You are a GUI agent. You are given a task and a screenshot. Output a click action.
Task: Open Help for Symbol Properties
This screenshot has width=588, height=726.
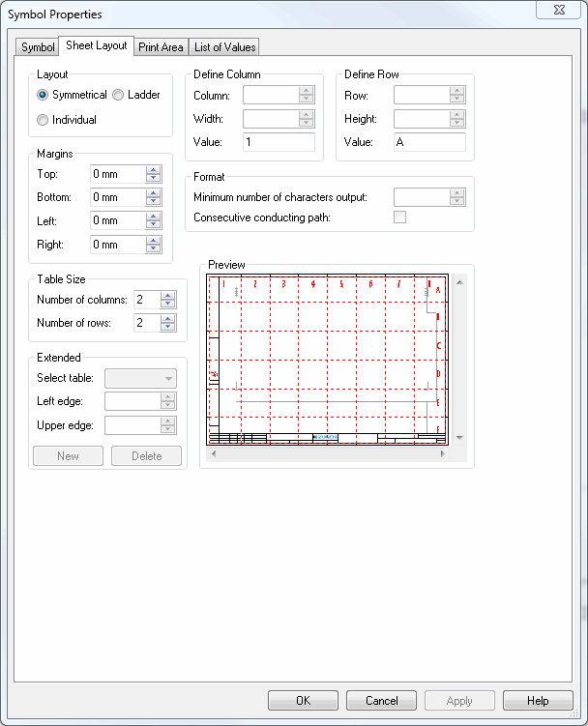click(539, 701)
